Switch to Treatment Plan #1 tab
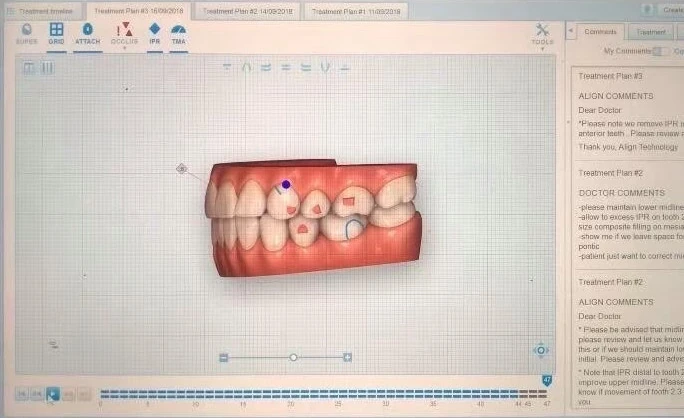This screenshot has width=684, height=418. click(355, 10)
